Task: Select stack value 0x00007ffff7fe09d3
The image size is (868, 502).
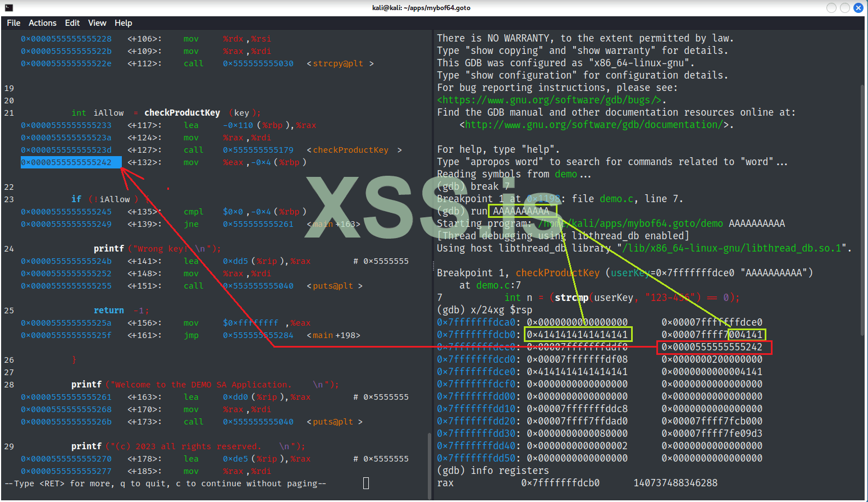Action: tap(712, 433)
